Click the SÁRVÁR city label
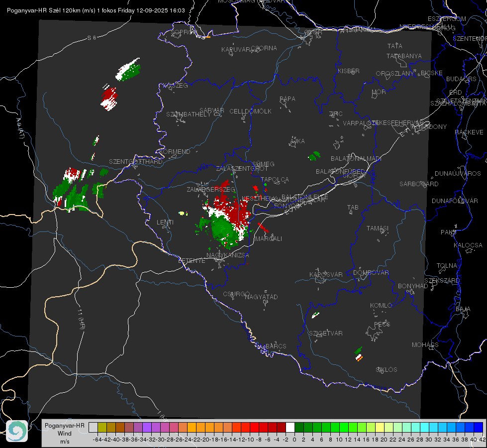This screenshot has height=448, width=487. click(x=212, y=111)
